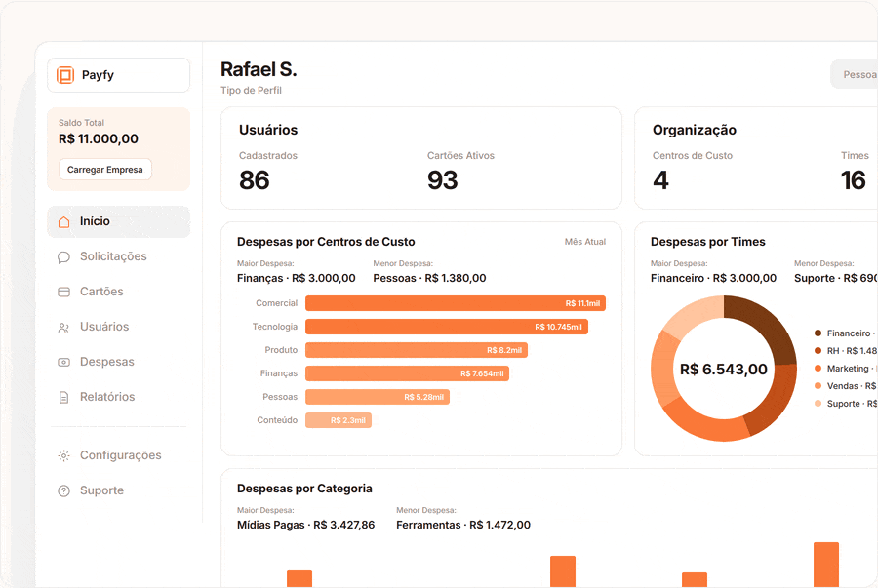This screenshot has width=878, height=588.
Task: Click Finanças · R$ 3.000,00 maior despesa
Action: pyautogui.click(x=297, y=278)
